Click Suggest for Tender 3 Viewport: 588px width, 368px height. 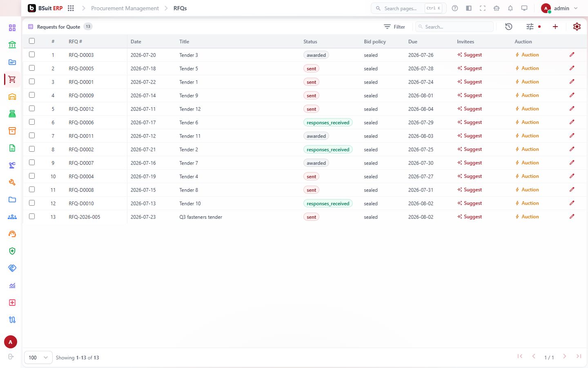[x=470, y=55]
